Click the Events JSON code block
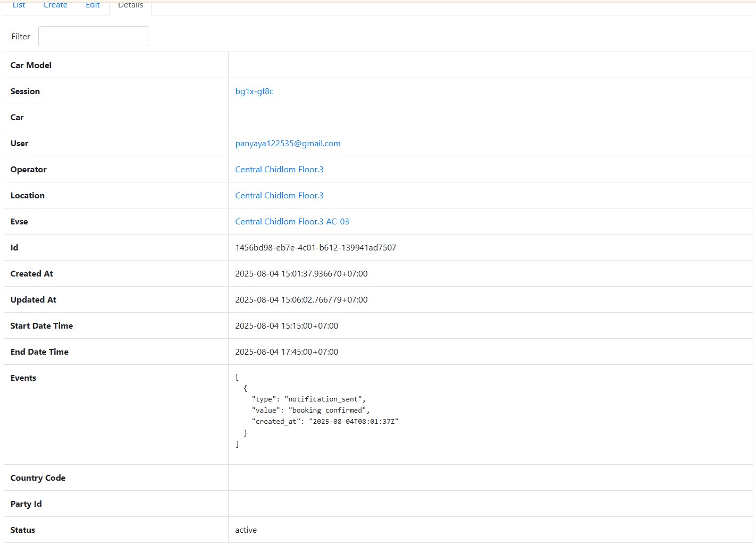The width and height of the screenshot is (756, 544). (316, 411)
